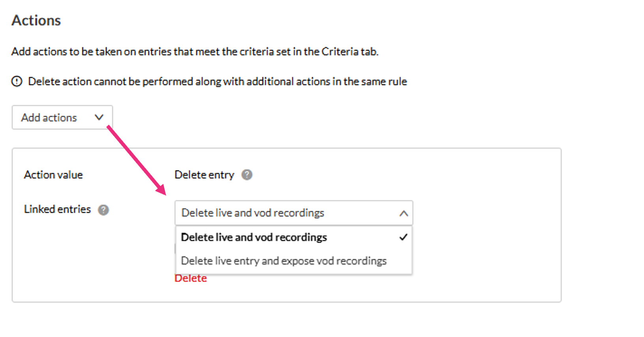
Task: Click the red Delete link
Action: 191,279
